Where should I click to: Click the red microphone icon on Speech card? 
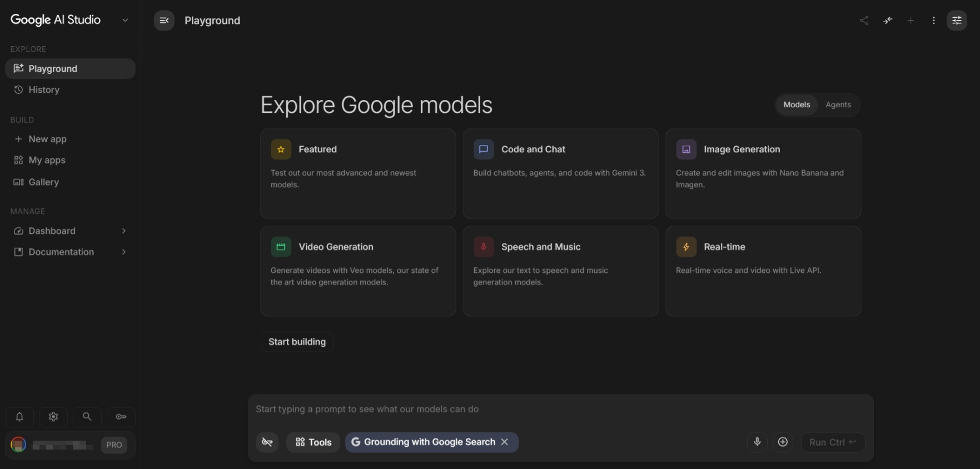click(x=484, y=247)
